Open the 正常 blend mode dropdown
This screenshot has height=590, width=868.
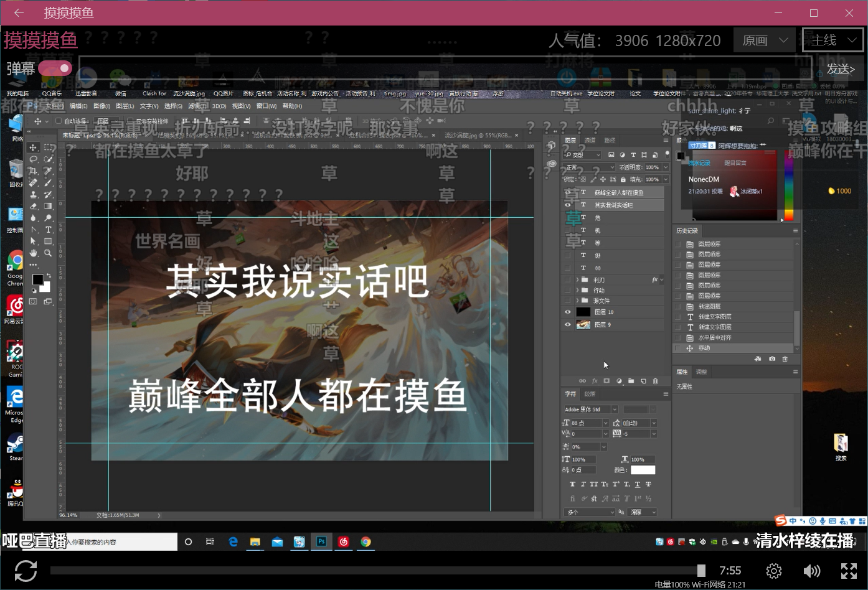(589, 167)
